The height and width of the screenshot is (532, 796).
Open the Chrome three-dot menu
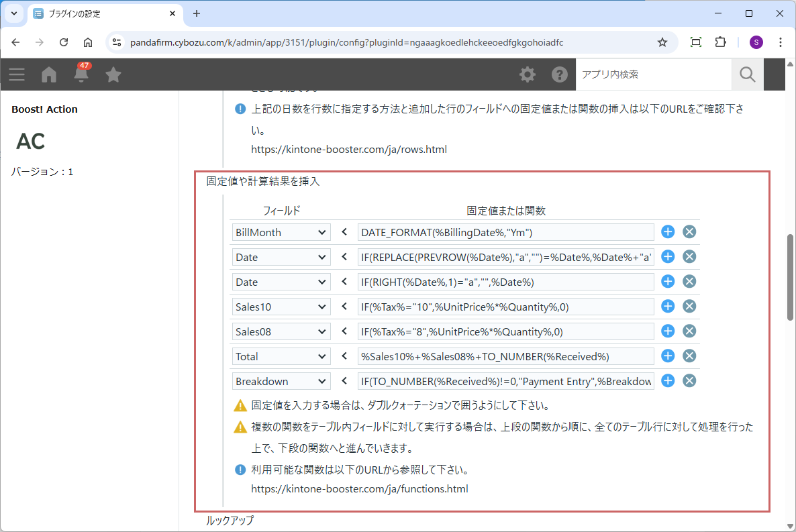[781, 42]
